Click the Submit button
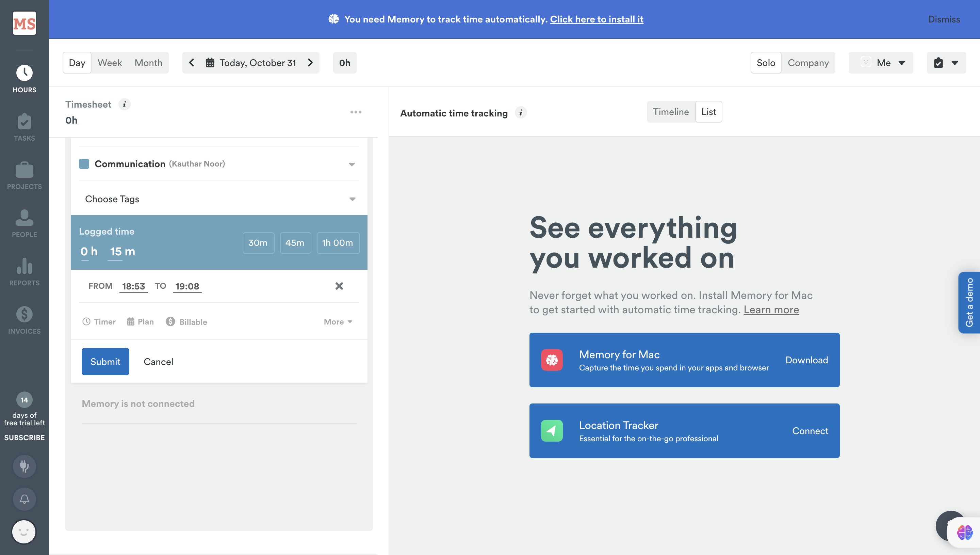Screen dimensions: 980x555 [x=105, y=361]
